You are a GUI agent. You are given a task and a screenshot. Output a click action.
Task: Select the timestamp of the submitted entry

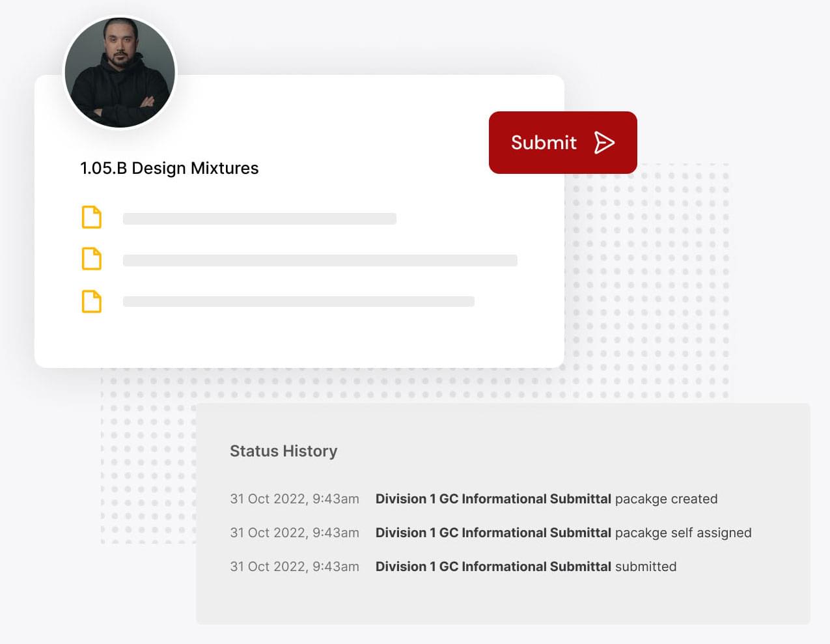[294, 567]
